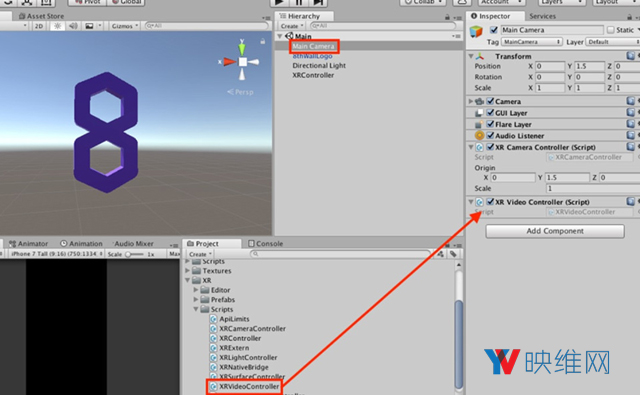Open Transform component help icon
The height and width of the screenshot is (395, 640).
pyautogui.click(x=631, y=55)
